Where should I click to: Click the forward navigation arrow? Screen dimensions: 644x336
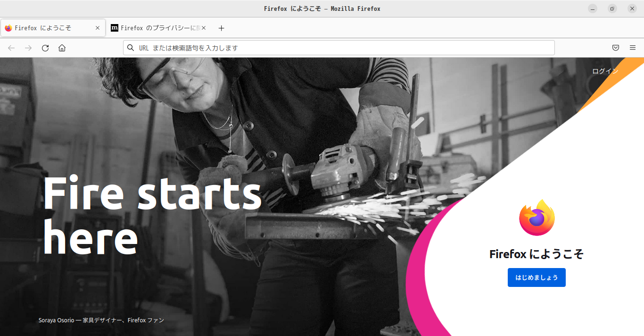[x=28, y=48]
